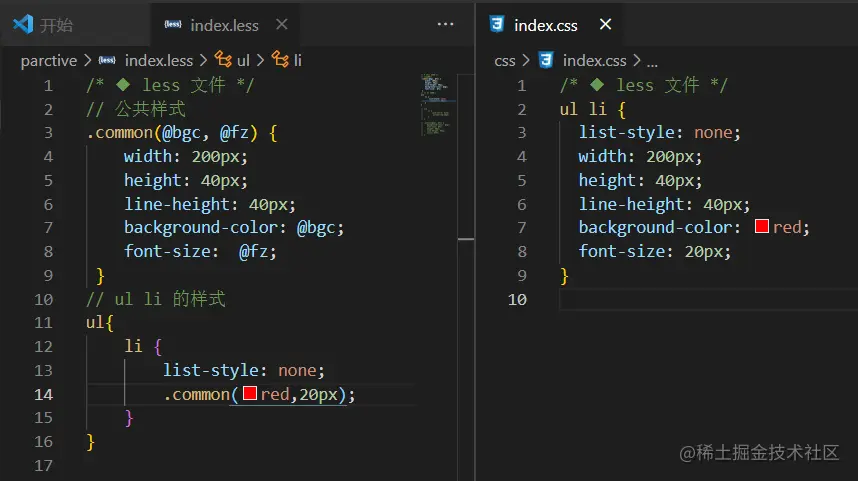The height and width of the screenshot is (481, 858).
Task: Click the ul symbol in the breadcrumb
Action: 243,60
